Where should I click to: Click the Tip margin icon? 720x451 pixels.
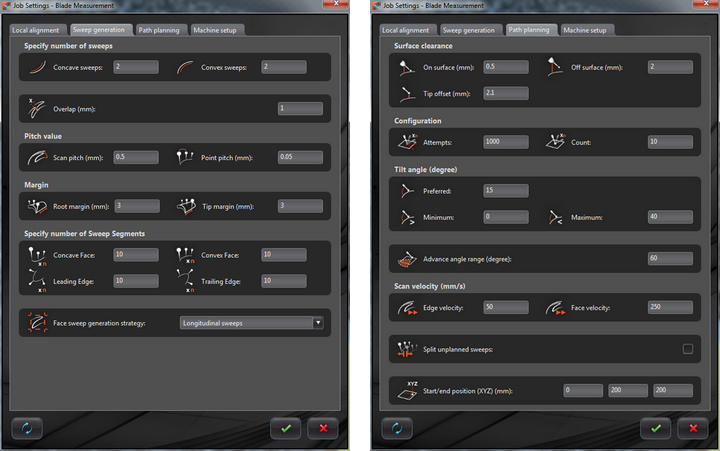187,205
